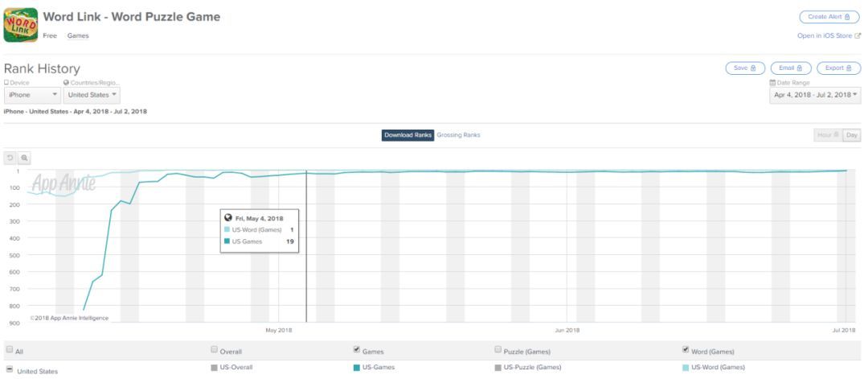Open the United States country dropdown
Image resolution: width=868 pixels, height=379 pixels.
pyautogui.click(x=91, y=95)
